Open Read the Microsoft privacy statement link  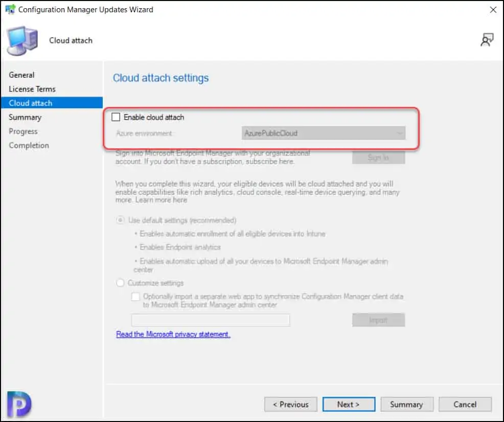tap(173, 334)
